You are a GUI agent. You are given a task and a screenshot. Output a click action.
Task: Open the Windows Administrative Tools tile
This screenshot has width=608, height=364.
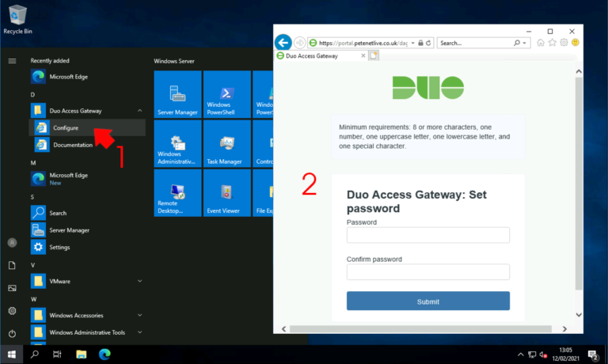point(177,143)
